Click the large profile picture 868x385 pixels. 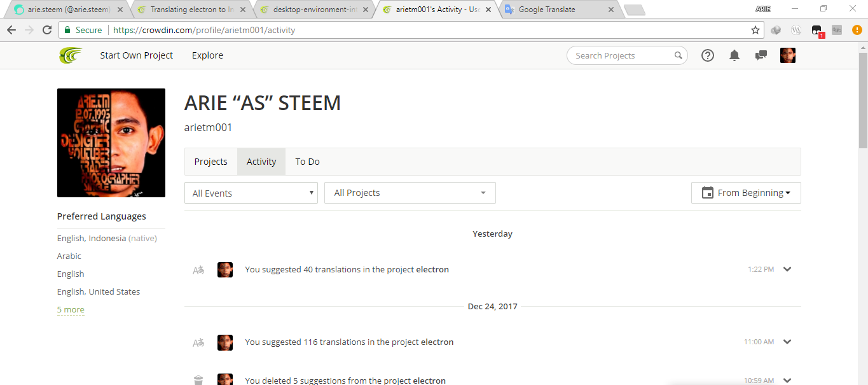point(111,143)
